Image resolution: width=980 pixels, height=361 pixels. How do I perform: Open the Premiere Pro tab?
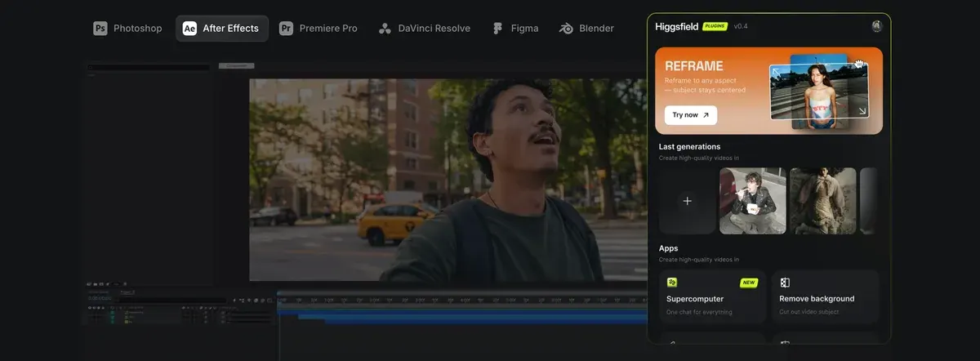[x=318, y=29]
